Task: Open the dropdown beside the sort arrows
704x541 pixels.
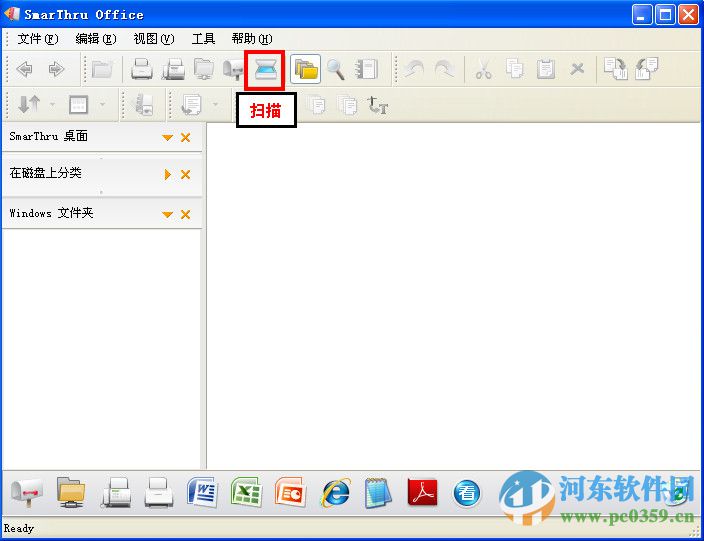Action: tap(52, 105)
